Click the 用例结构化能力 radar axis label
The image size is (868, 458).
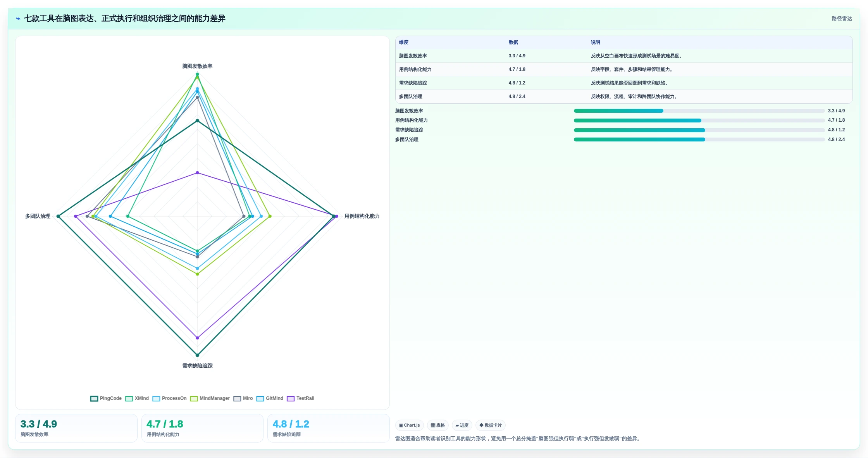tap(362, 216)
